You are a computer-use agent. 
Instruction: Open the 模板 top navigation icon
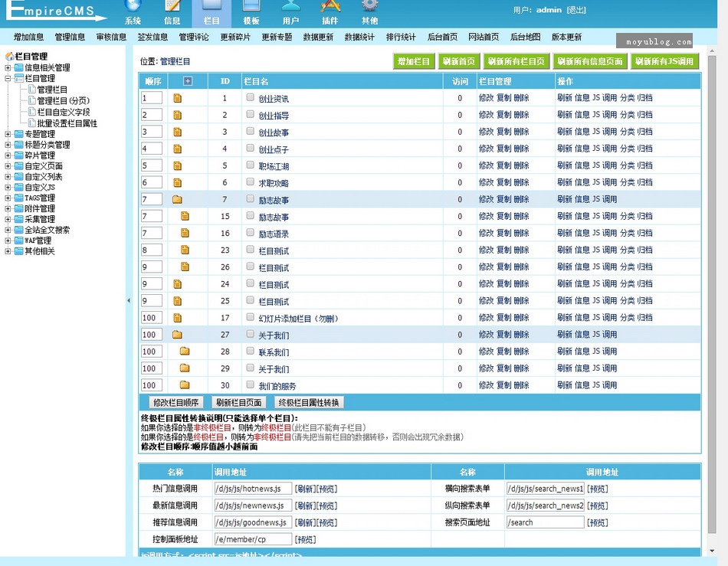point(251,13)
